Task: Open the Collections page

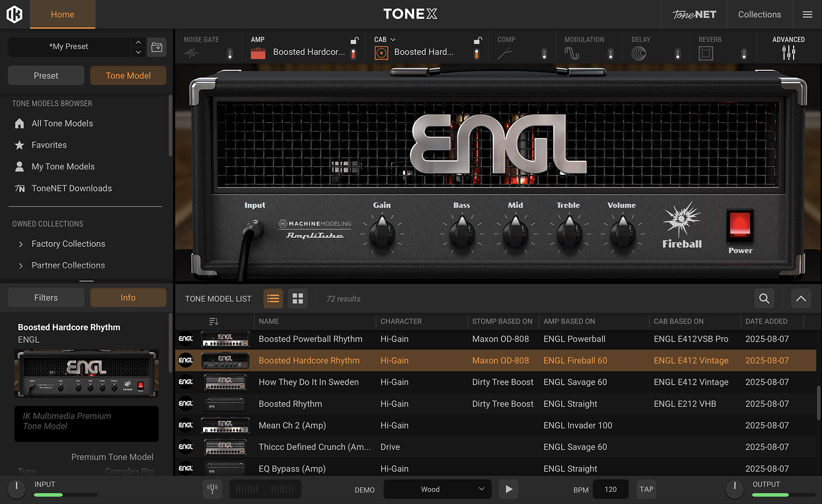Action: point(759,14)
